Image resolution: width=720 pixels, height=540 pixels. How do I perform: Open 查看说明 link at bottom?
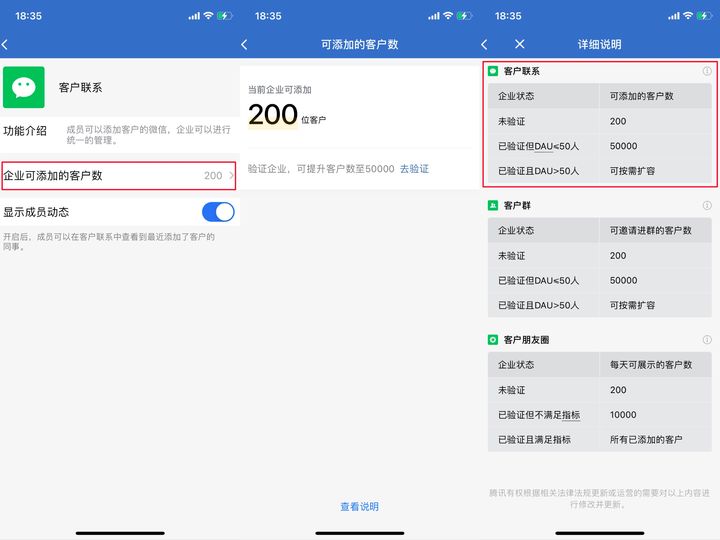pyautogui.click(x=359, y=507)
